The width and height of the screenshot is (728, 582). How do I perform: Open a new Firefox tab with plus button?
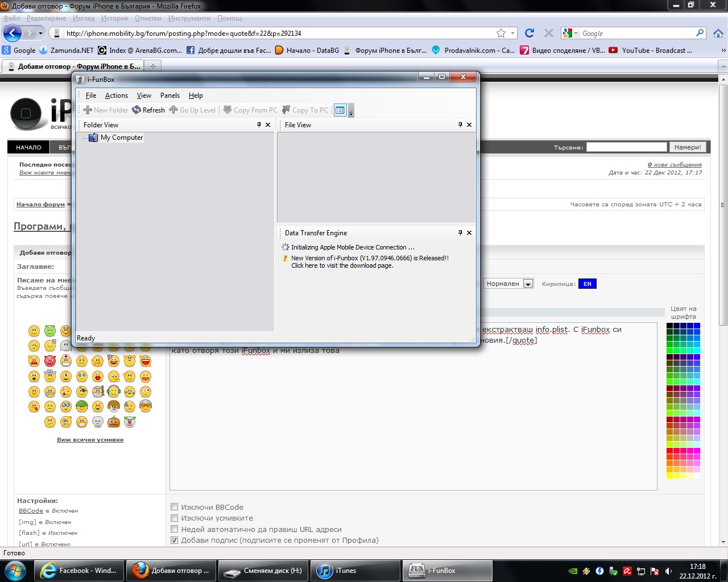[152, 66]
